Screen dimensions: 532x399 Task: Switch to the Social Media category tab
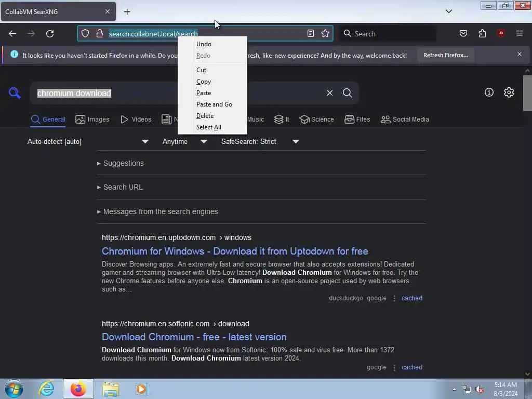pyautogui.click(x=405, y=119)
